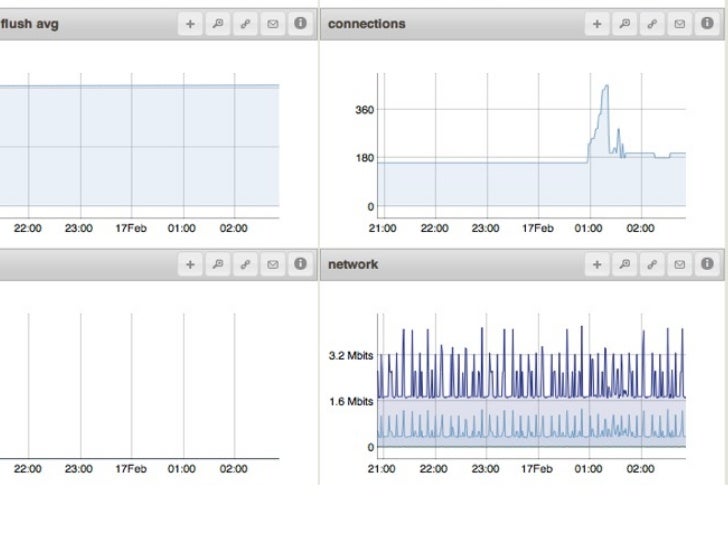
Task: Email the flush avg chart
Action: 273,24
